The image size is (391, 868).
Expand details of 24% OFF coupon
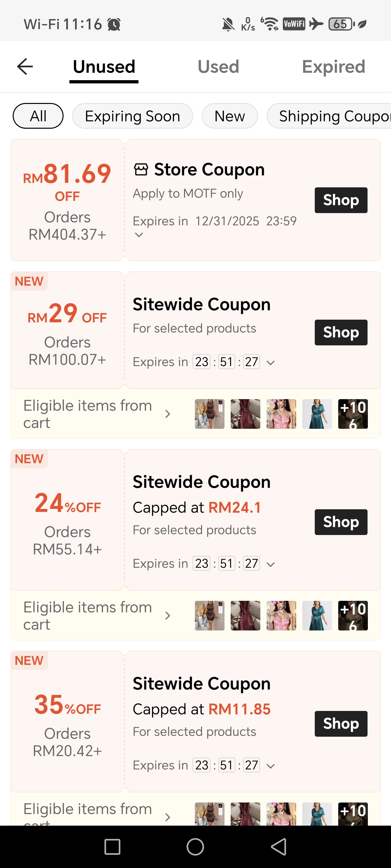[271, 564]
